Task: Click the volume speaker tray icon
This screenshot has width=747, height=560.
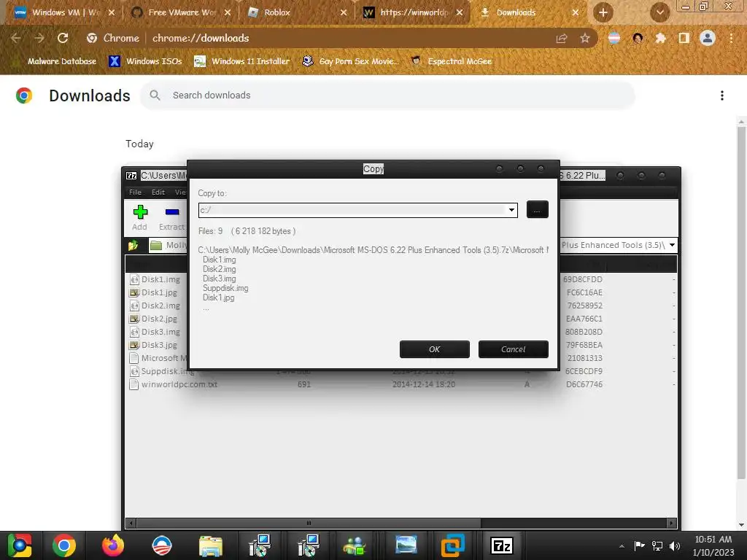Action: tap(674, 545)
